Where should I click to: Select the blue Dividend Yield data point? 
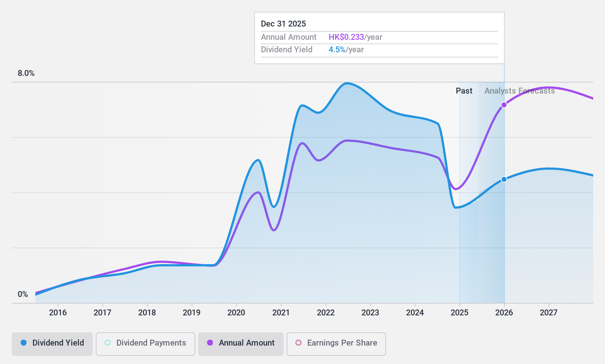point(504,179)
